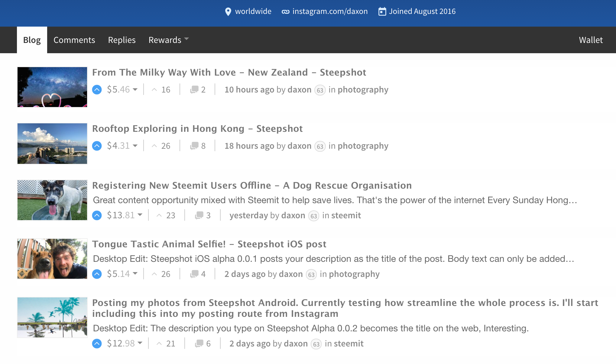Open the Milky Way night sky thumbnail
The height and width of the screenshot is (364, 616).
pyautogui.click(x=52, y=87)
